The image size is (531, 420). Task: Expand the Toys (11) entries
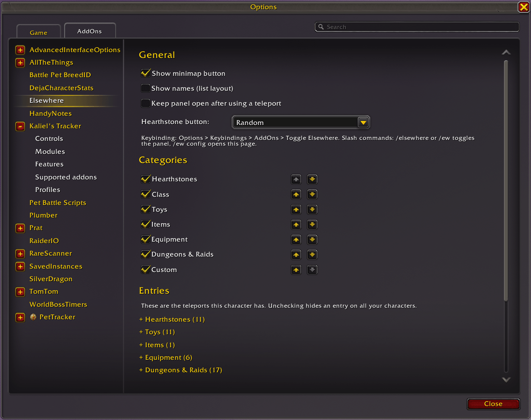pos(157,332)
